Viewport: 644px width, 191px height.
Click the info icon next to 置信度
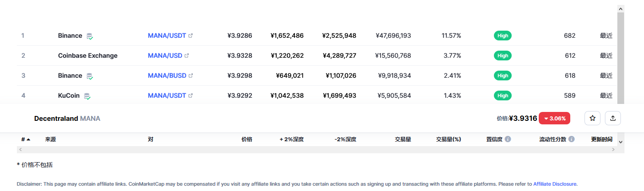click(x=508, y=139)
